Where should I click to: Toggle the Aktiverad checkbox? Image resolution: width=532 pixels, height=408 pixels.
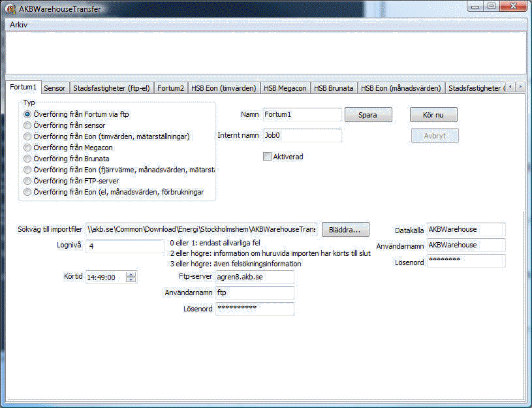[x=268, y=157]
